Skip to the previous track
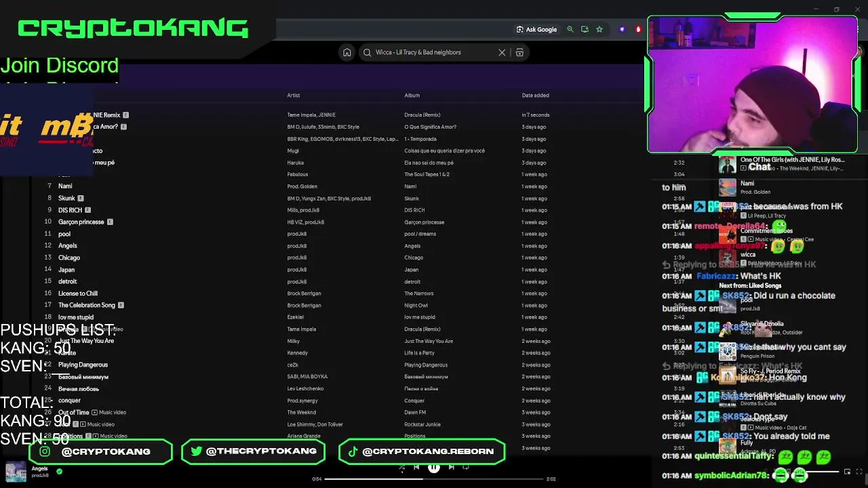Screen dimensions: 868x488 click(416, 466)
